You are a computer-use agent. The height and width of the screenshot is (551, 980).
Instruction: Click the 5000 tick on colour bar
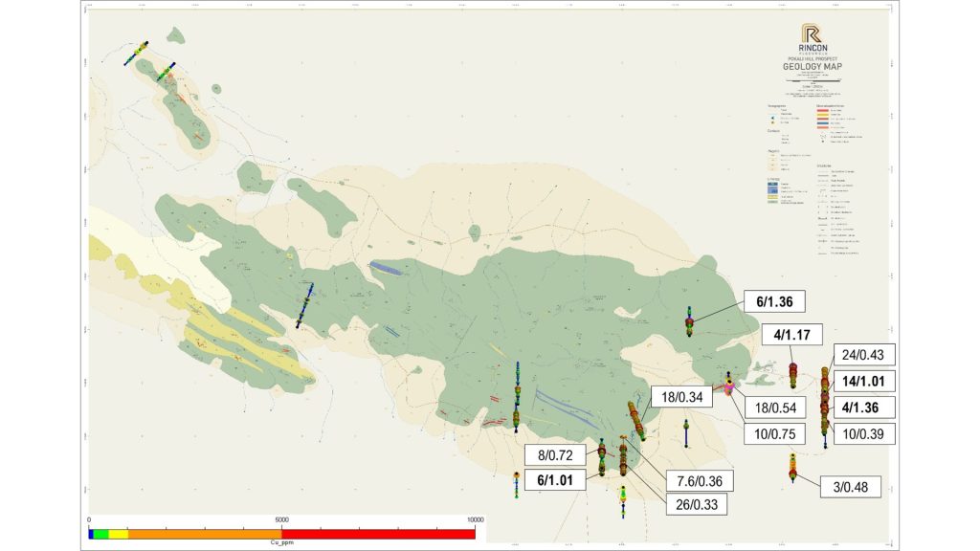coord(282,521)
